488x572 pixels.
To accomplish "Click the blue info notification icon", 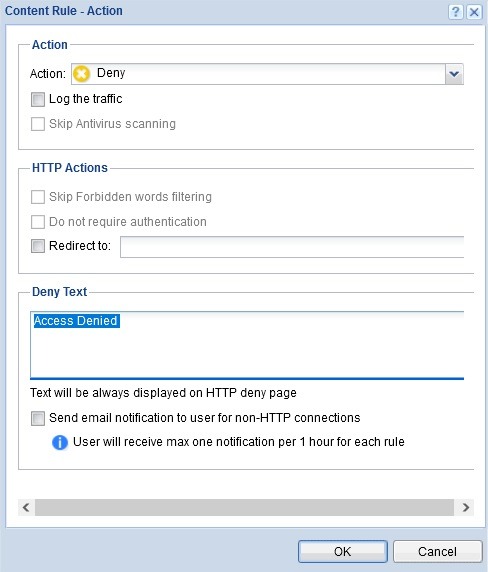I will (60, 442).
